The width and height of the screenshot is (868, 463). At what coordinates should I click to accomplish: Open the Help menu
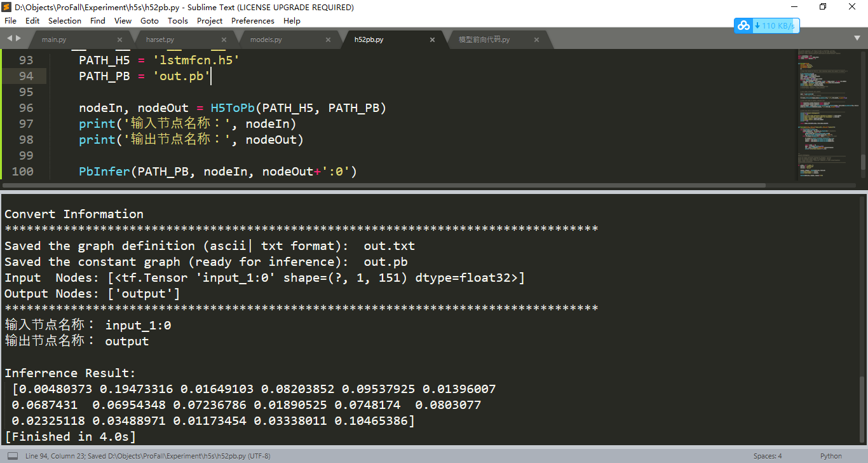[x=292, y=20]
